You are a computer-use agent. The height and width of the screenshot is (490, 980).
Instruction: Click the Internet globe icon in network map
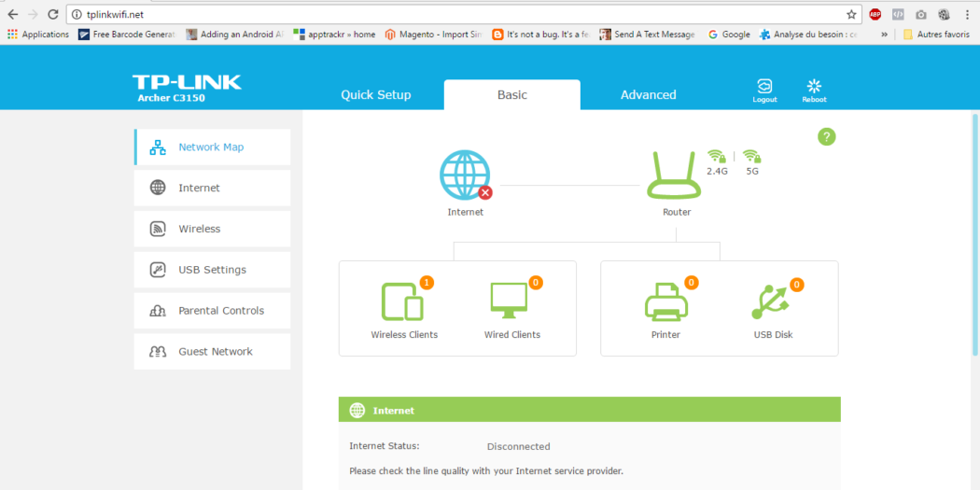(x=465, y=175)
